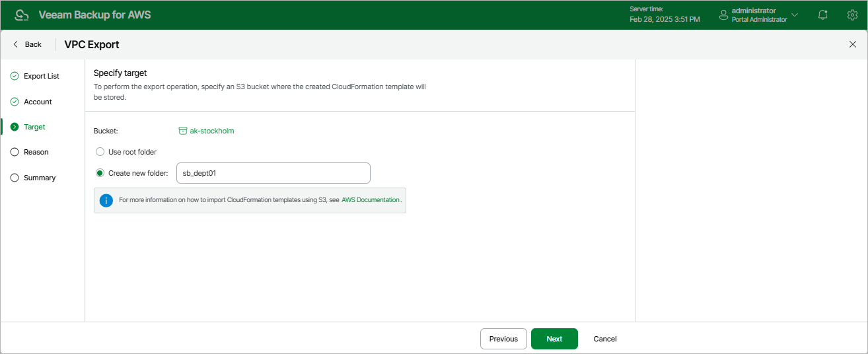
Task: Close the VPC Export wizard
Action: 852,44
